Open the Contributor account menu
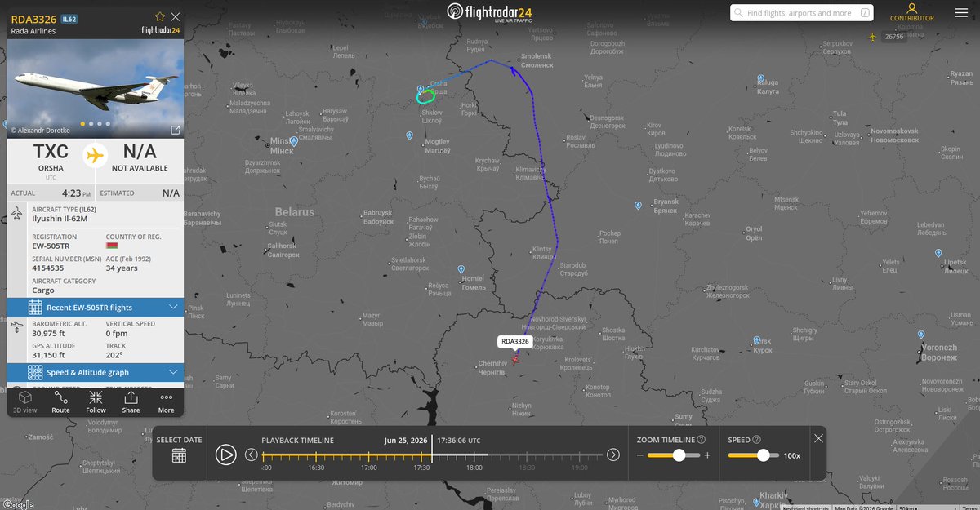 click(911, 12)
